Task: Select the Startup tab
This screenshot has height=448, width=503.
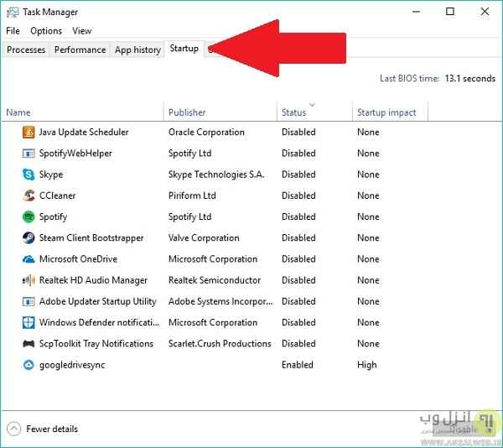Action: click(x=184, y=49)
